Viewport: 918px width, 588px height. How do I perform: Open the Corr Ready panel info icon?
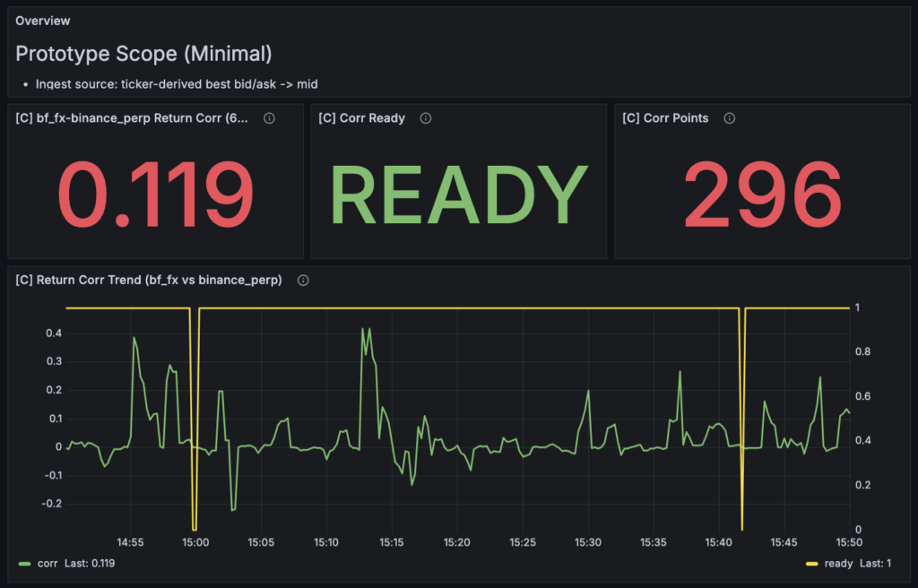pos(426,118)
